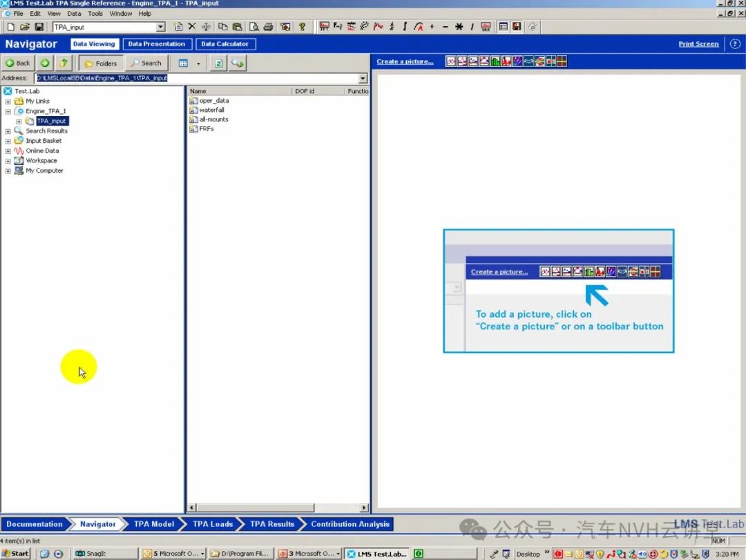Click the Delete X icon in toolbar
This screenshot has height=560, width=746.
coord(192,27)
